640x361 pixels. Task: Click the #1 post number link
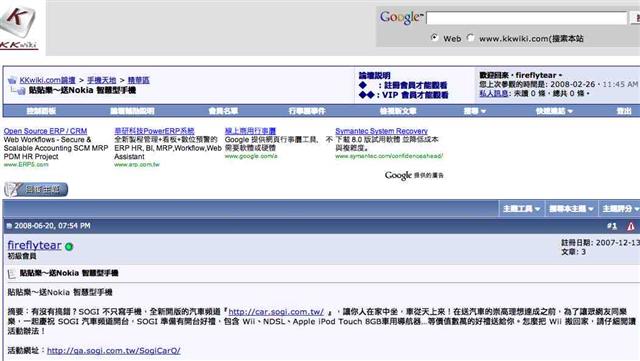611,226
